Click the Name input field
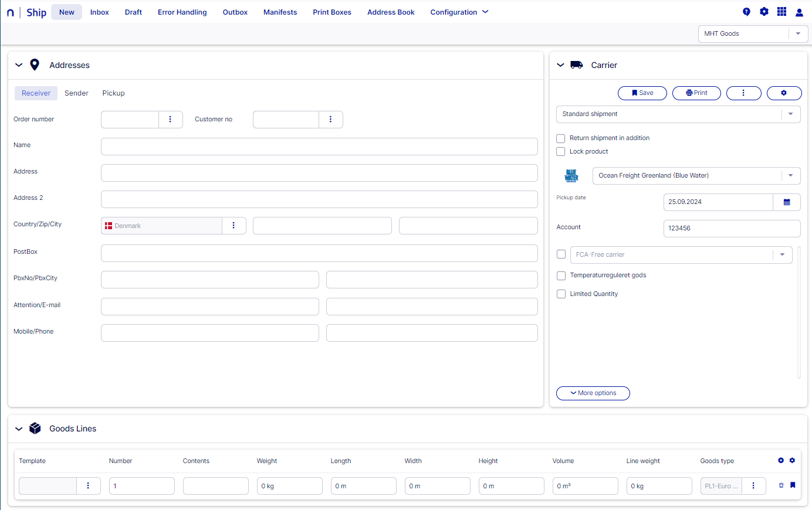This screenshot has height=510, width=812. pyautogui.click(x=319, y=147)
